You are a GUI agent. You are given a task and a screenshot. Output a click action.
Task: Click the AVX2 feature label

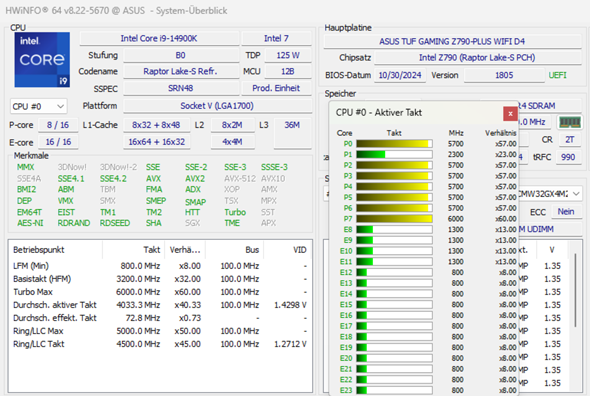click(x=195, y=178)
